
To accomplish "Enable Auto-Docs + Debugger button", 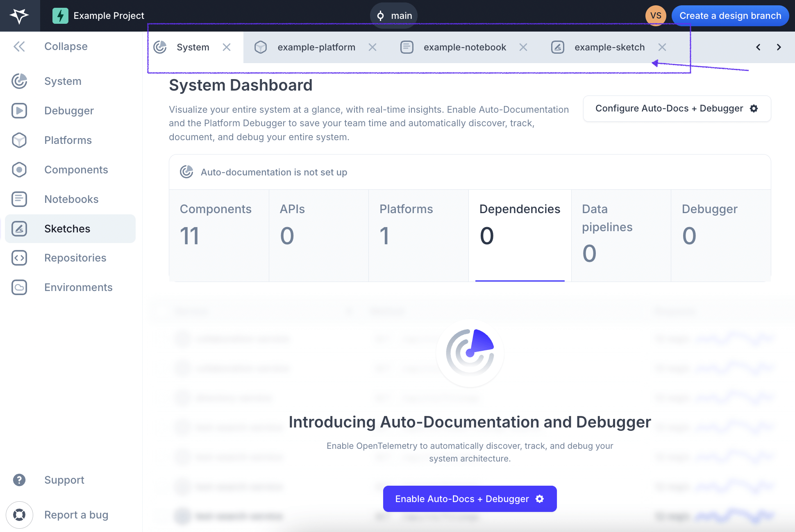I will 470,499.
